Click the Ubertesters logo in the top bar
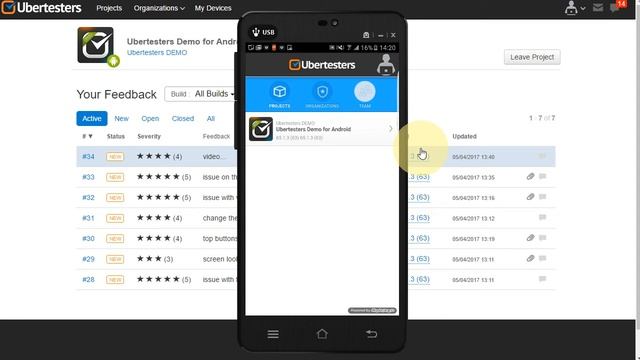 [41, 8]
